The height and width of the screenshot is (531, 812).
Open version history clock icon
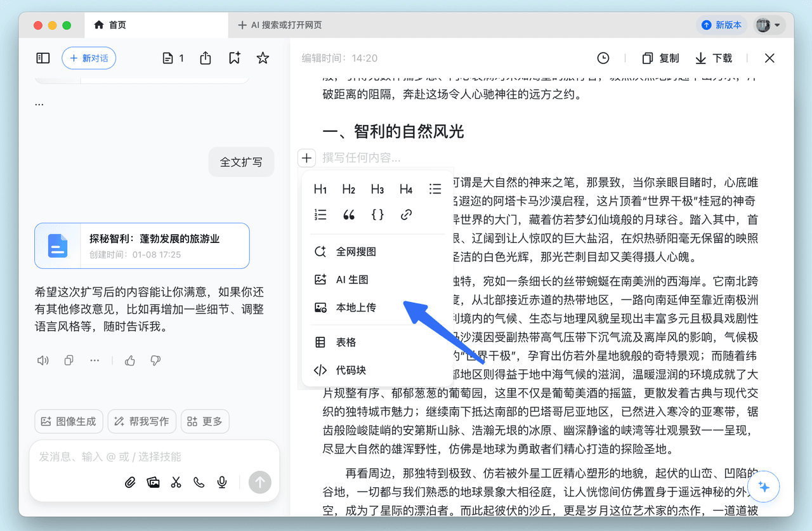(603, 58)
